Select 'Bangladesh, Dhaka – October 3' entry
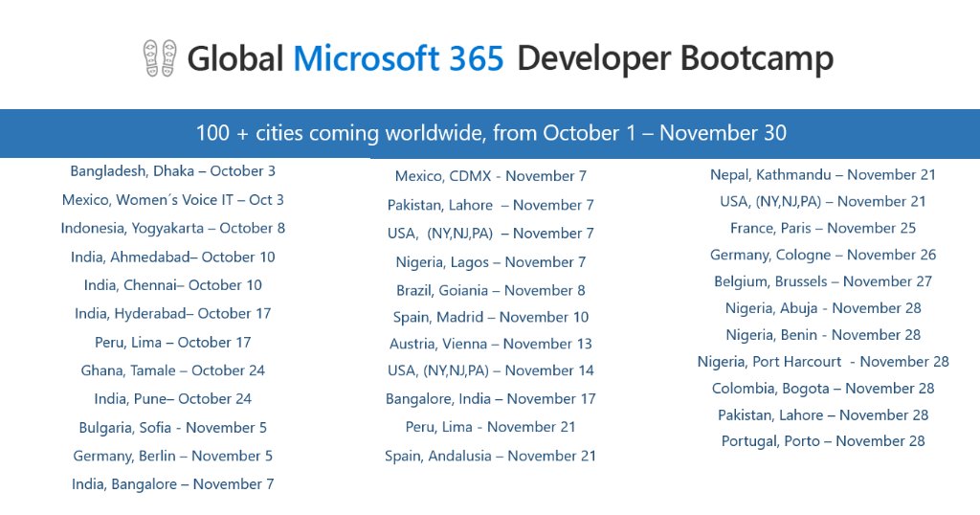 tap(172, 171)
